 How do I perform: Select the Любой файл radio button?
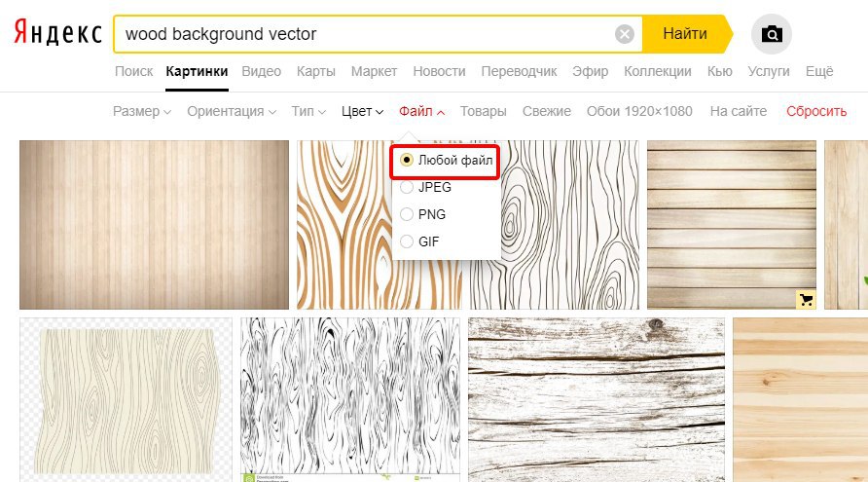pos(407,160)
